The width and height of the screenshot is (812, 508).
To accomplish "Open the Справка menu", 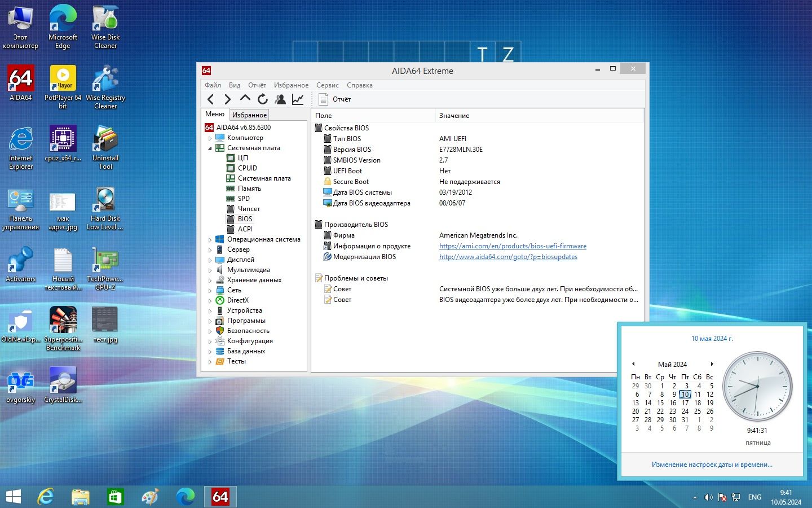I will 360,85.
